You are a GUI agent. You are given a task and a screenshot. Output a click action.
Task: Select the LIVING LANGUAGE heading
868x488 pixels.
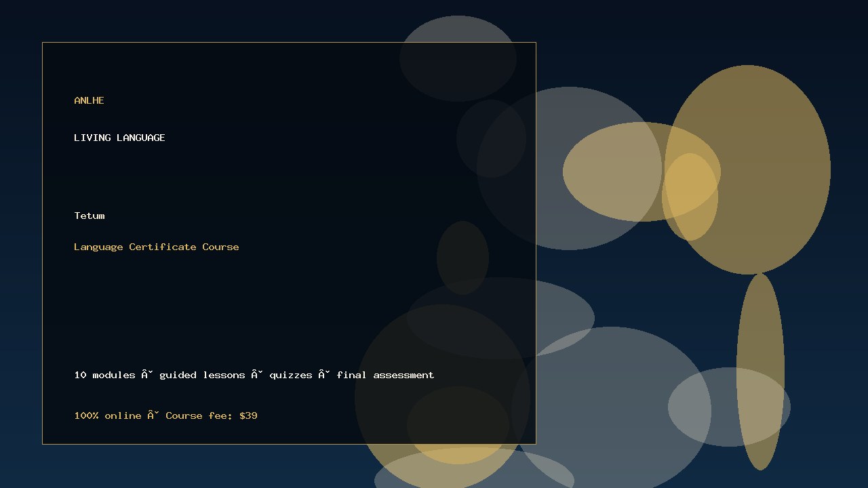pos(119,138)
